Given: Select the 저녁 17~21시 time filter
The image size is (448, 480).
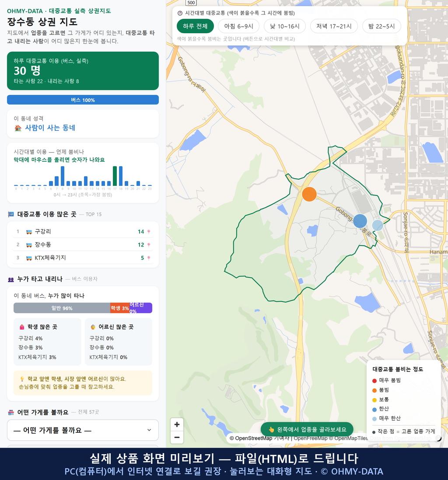Looking at the screenshot, I should point(334,26).
